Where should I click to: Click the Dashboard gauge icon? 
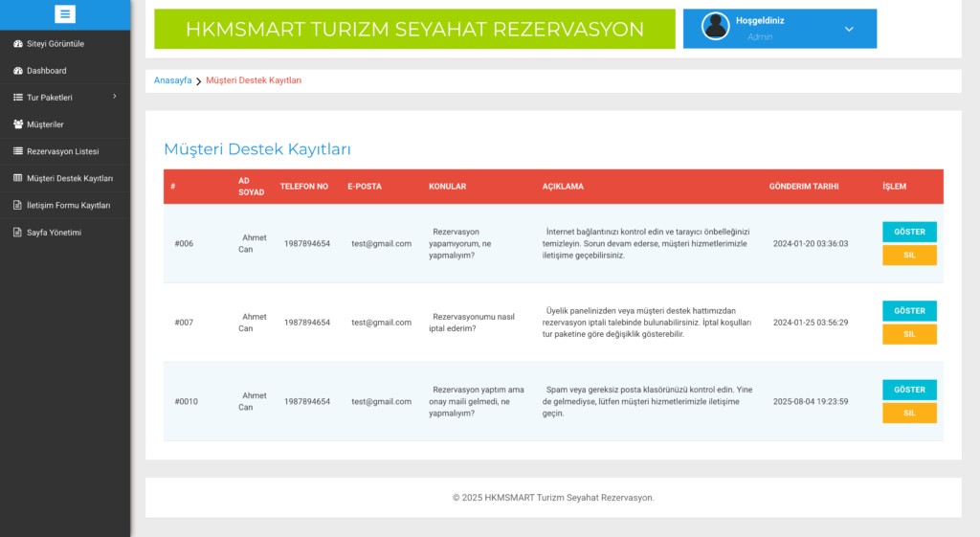[18, 71]
